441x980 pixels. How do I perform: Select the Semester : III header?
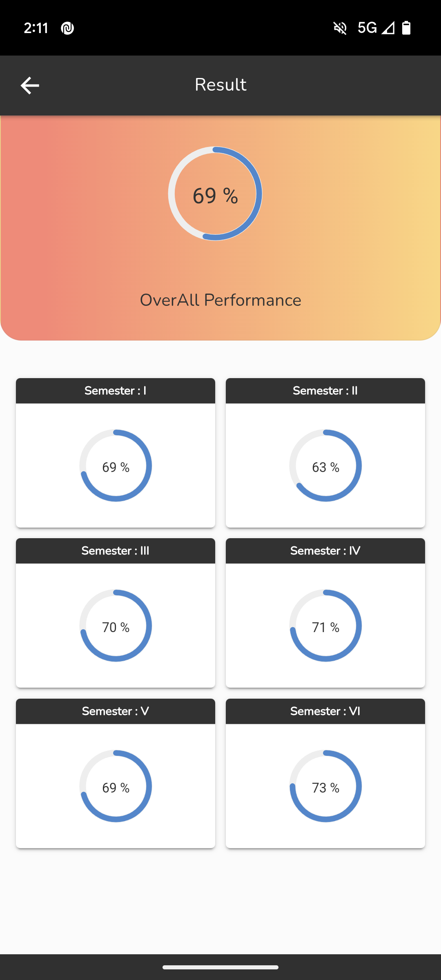click(116, 551)
